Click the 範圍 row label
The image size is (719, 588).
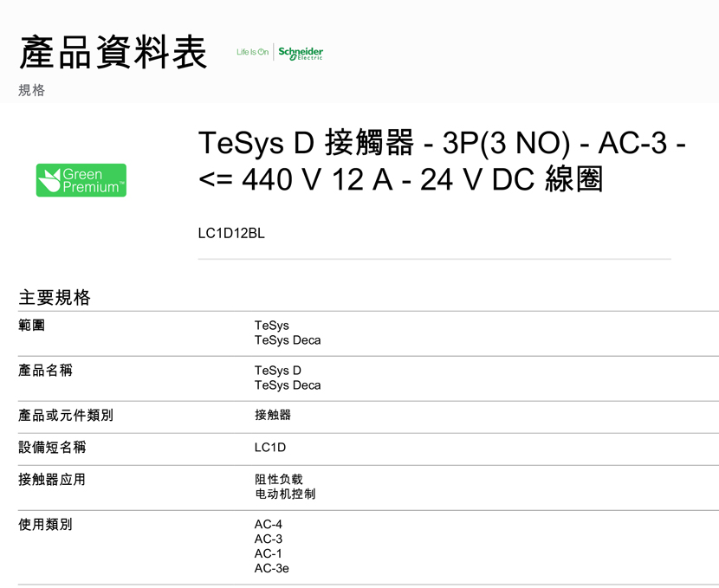[32, 325]
